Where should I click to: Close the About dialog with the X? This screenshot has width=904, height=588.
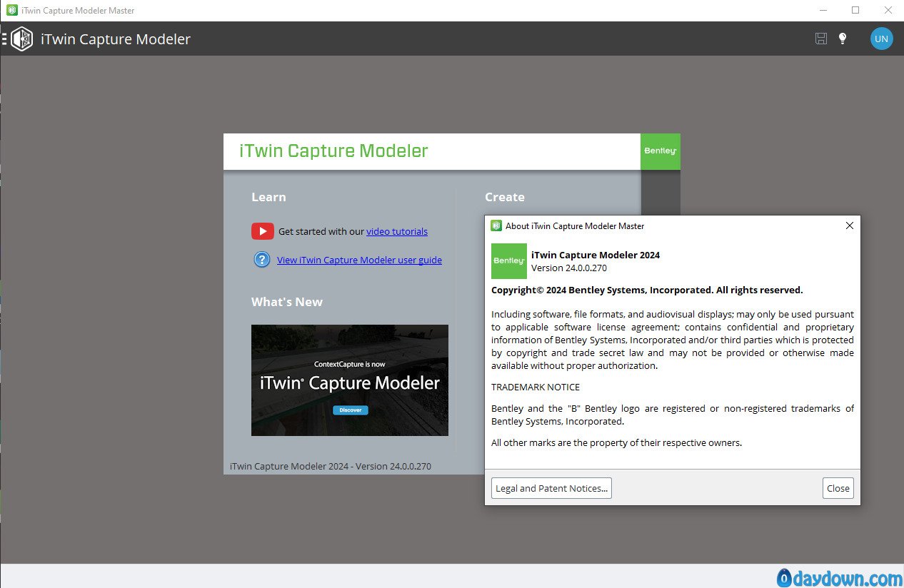tap(849, 225)
